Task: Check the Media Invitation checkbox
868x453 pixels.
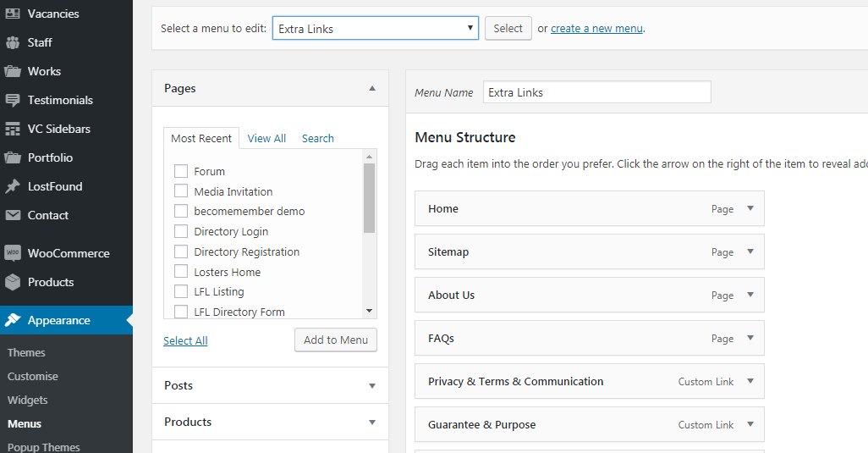Action: (181, 191)
